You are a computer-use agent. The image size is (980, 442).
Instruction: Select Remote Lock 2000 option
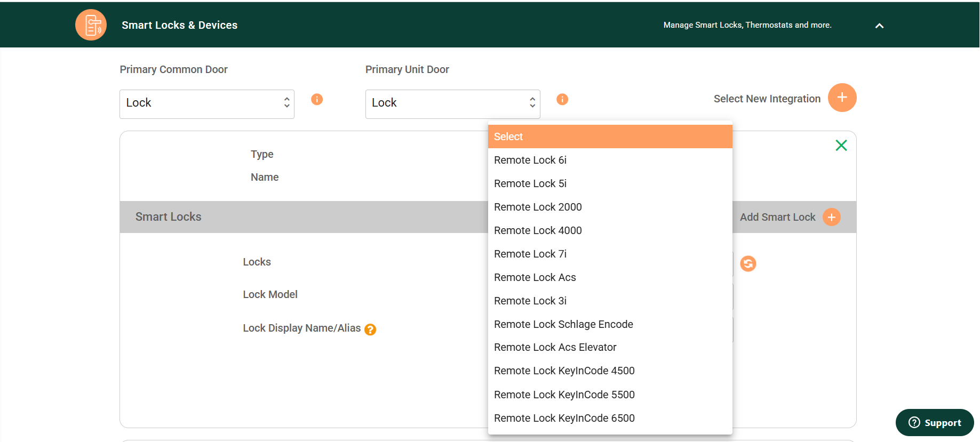tap(610, 207)
